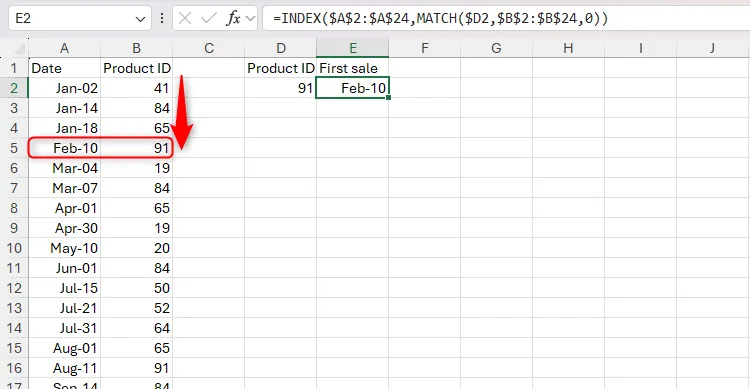Viewport: 750px width, 389px height.
Task: Confirm the entry with the checkmark icon
Action: 209,19
